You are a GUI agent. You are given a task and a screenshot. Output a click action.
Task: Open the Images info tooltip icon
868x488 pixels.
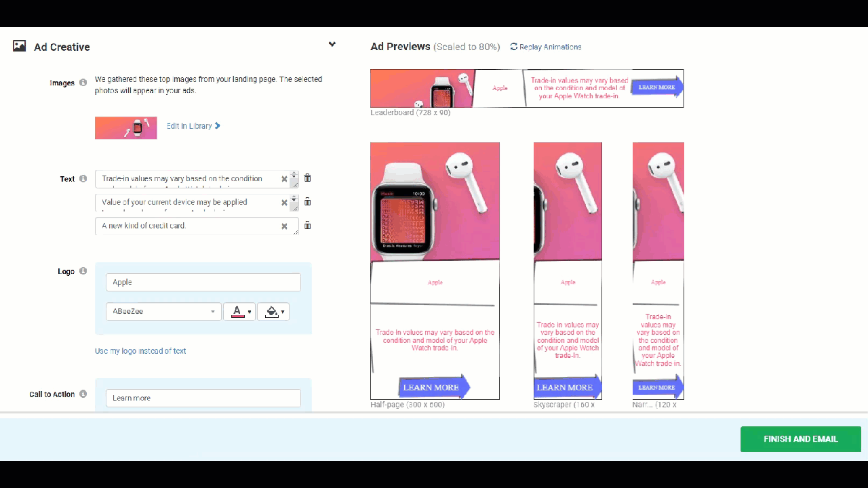(x=83, y=83)
